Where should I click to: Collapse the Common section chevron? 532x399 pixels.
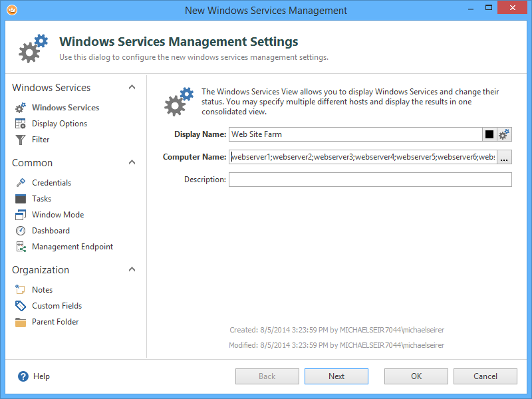point(132,162)
